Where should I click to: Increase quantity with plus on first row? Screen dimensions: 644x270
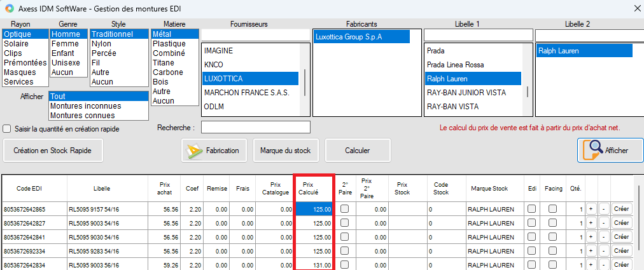(x=591, y=208)
